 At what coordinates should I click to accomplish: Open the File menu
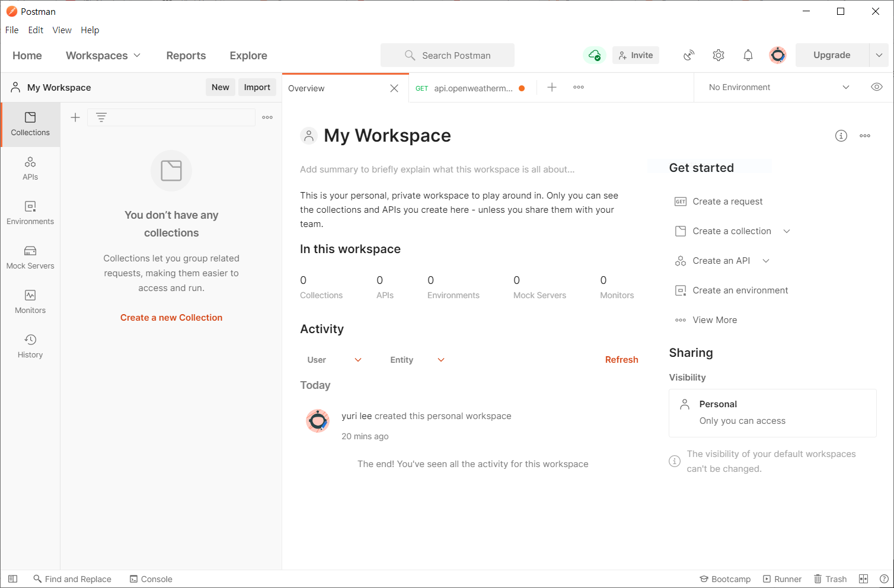[x=12, y=30]
